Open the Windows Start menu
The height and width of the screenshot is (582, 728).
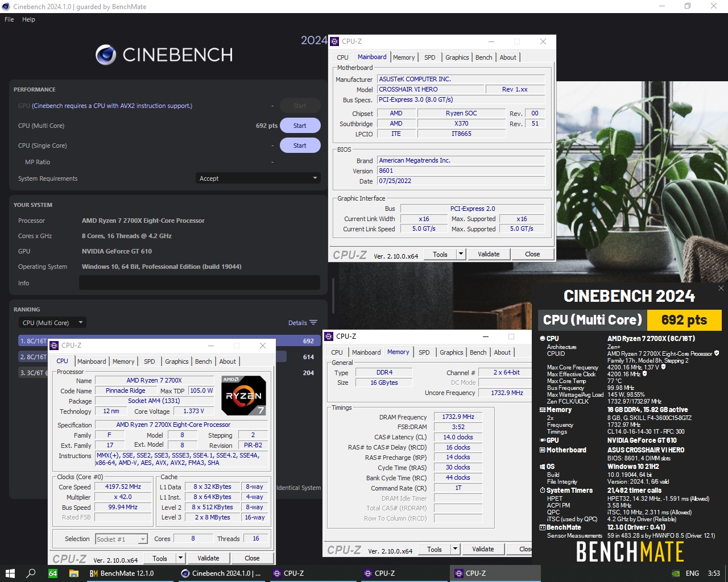[x=10, y=573]
